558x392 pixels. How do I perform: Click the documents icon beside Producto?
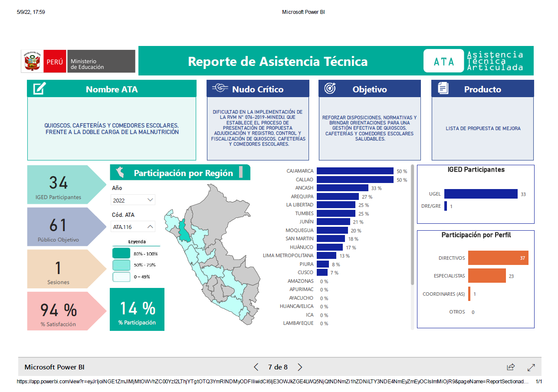tap(443, 88)
